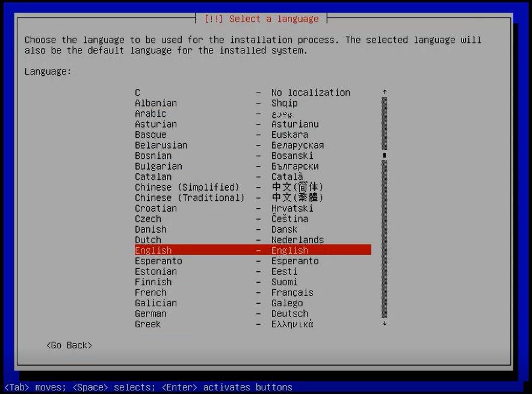Click the scrollbar up arrow
Viewport: 532px width, 394px height.
[x=385, y=92]
